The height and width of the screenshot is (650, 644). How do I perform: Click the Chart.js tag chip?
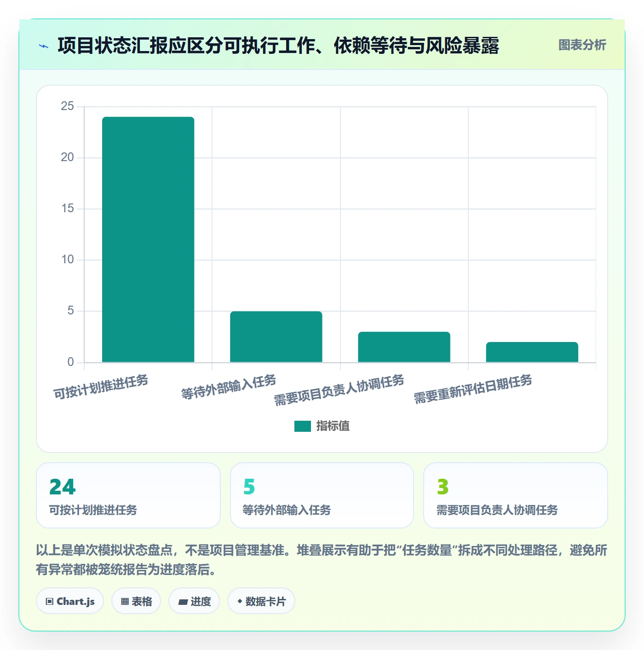70,601
